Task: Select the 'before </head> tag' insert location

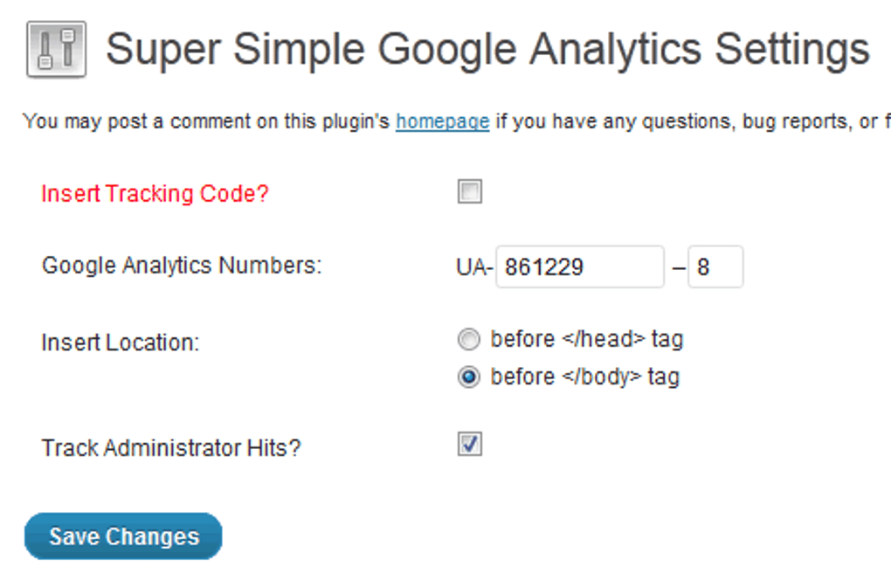Action: coord(468,339)
